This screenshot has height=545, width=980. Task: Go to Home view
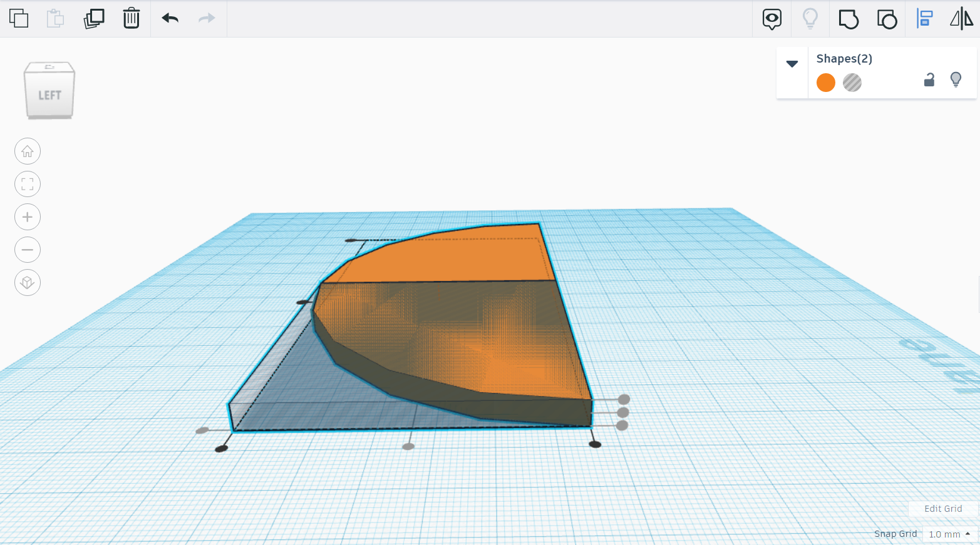click(28, 151)
